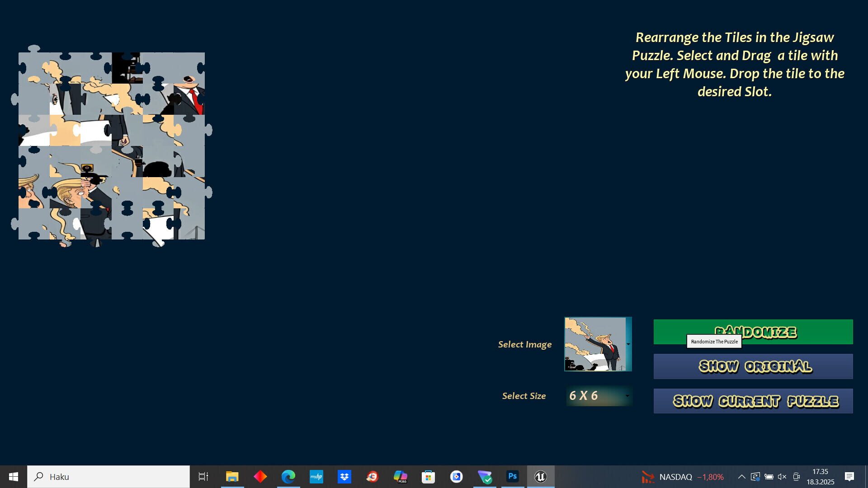Open the Microsoft 365 Copilot app
Screen dimensions: 868x488
click(x=401, y=476)
